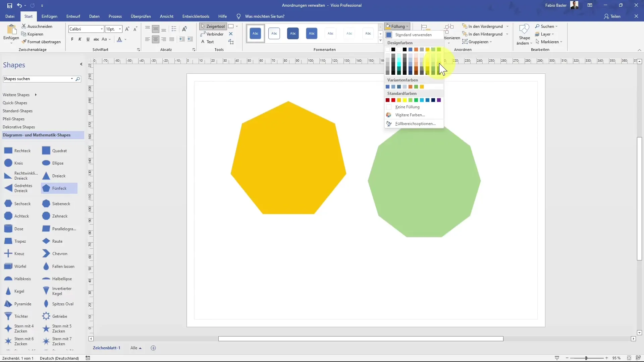Screen dimensions: 644x362
Task: Click the Save icon in title bar
Action: coord(9,5)
